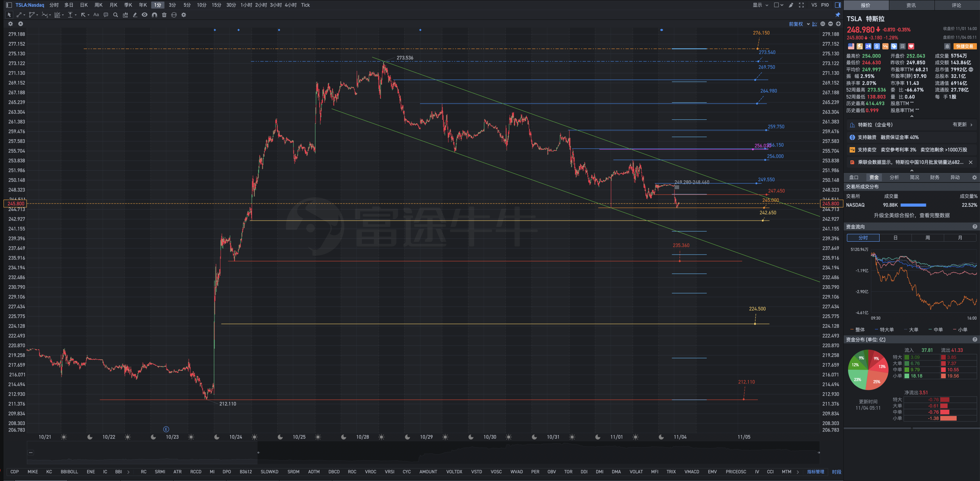Switch to the 评论 comments tab

[957, 5]
